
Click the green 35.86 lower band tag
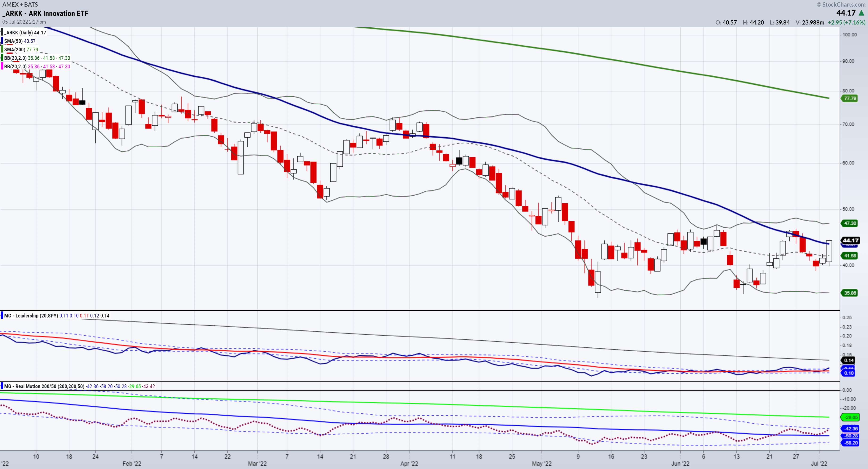pos(850,293)
